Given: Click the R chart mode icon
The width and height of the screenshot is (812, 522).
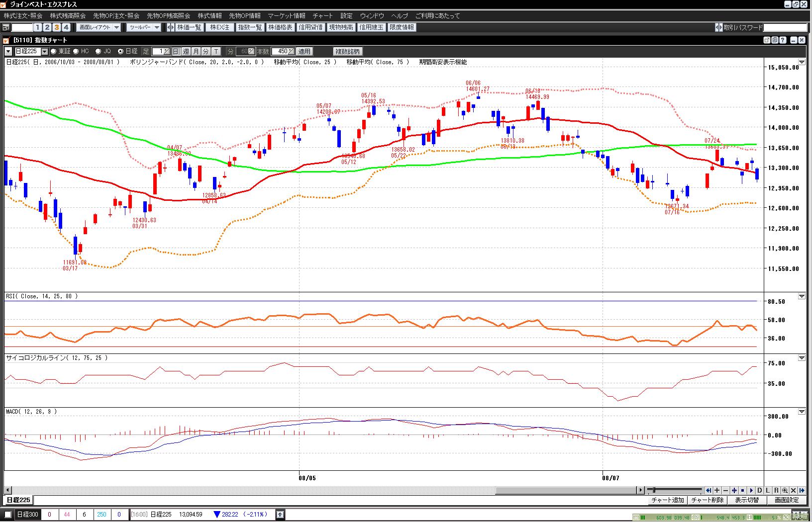Looking at the screenshot, I should click(776, 490).
